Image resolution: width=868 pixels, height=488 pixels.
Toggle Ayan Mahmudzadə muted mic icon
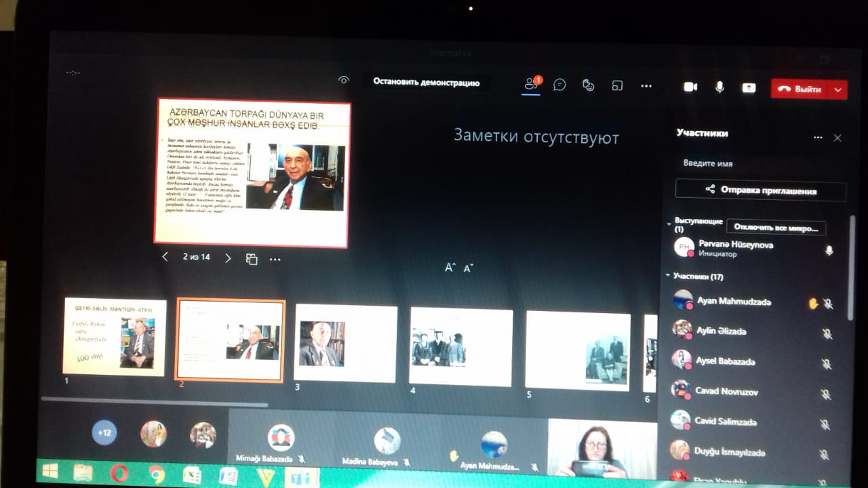click(828, 304)
